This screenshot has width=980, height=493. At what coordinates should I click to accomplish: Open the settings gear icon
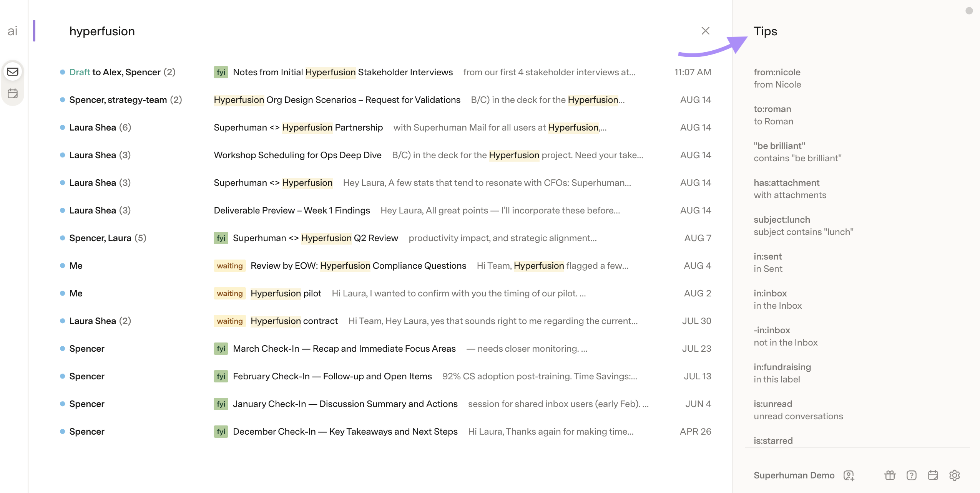click(955, 475)
